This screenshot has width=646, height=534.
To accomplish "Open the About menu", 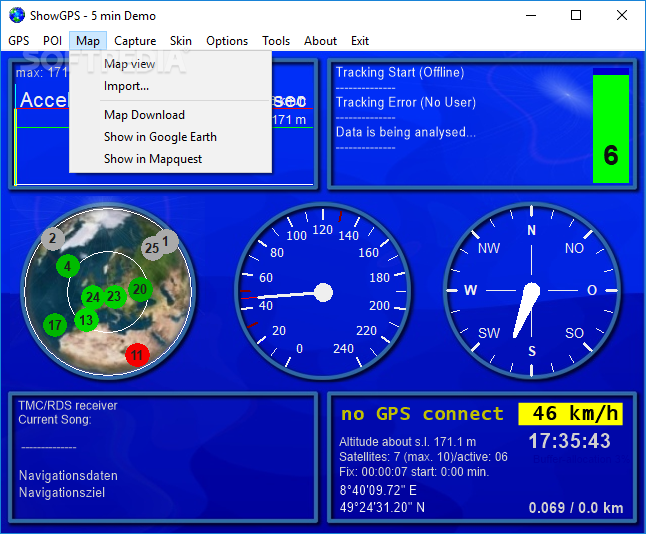I will [321, 41].
